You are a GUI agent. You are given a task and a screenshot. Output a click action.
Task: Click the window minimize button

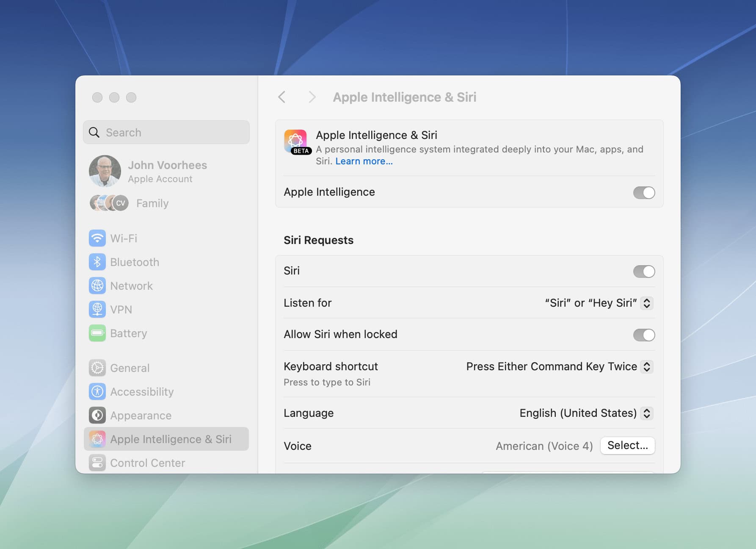coord(114,97)
